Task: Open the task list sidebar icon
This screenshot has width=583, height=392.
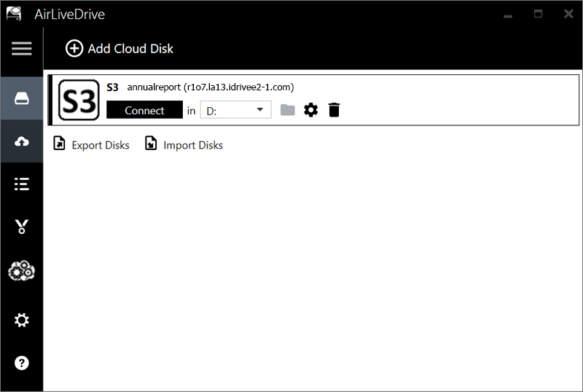Action: click(22, 184)
